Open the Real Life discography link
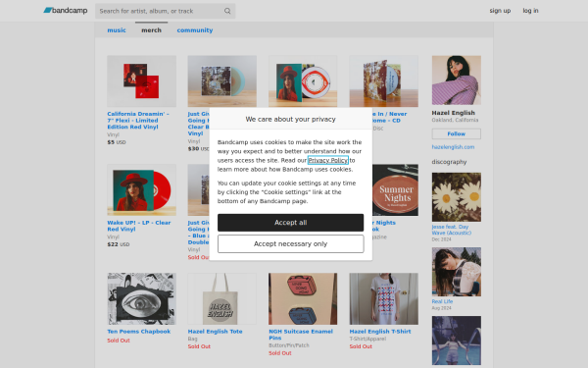This screenshot has height=368, width=588. 442,301
